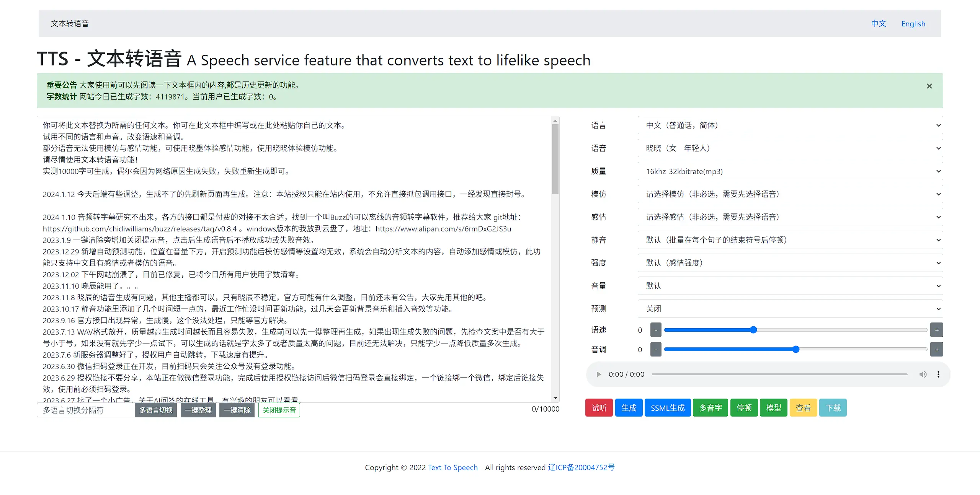Viewport: 980px width, 495px height.
Task: Decrease 音调 with the minus button
Action: [656, 349]
